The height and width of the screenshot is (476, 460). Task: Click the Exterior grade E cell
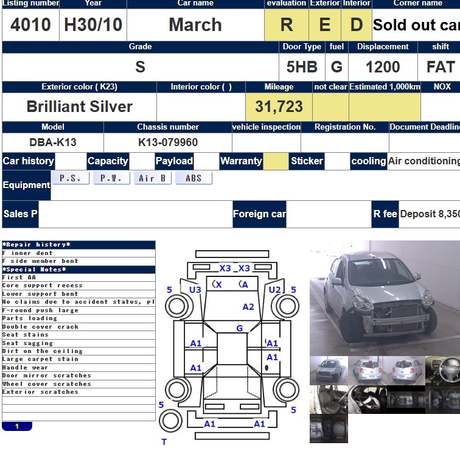coord(325,24)
